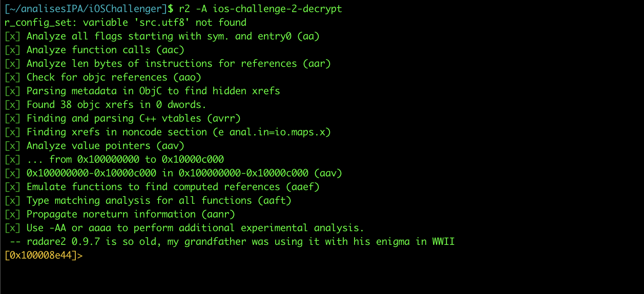
Task: Click the "(aao)" command hint text
Action: pyautogui.click(x=187, y=77)
